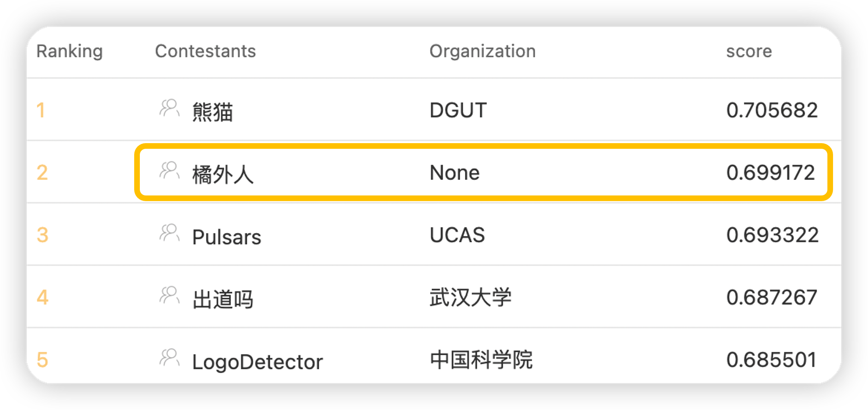Select the 出道吗 contestant name

click(223, 299)
